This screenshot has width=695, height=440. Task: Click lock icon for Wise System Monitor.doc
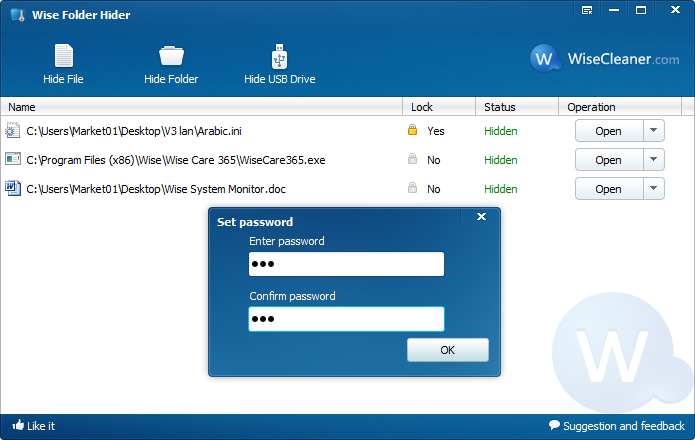(x=412, y=188)
